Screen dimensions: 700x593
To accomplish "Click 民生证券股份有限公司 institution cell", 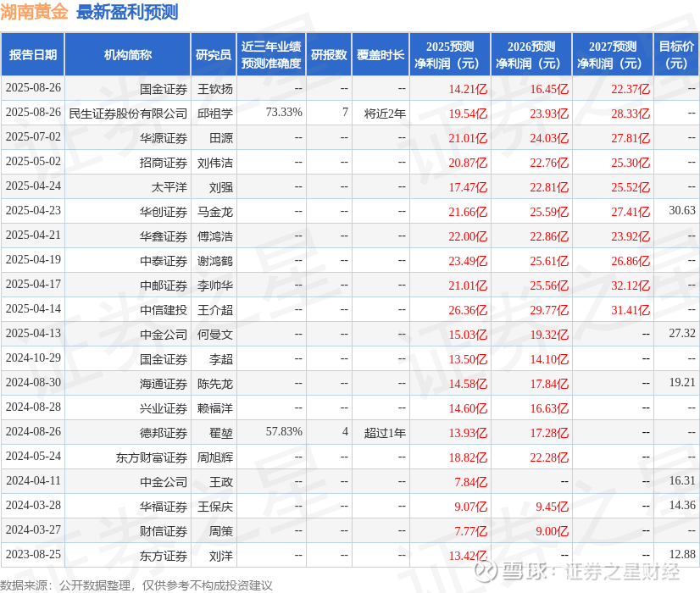I will (128, 114).
